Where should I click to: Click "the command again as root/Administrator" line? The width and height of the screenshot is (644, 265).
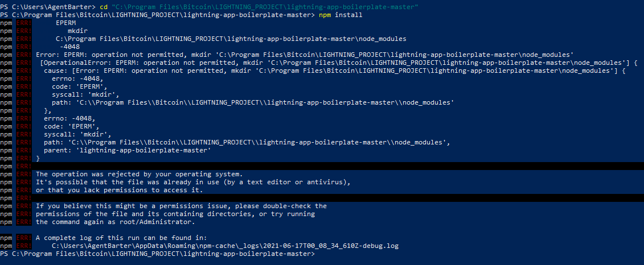(116, 222)
